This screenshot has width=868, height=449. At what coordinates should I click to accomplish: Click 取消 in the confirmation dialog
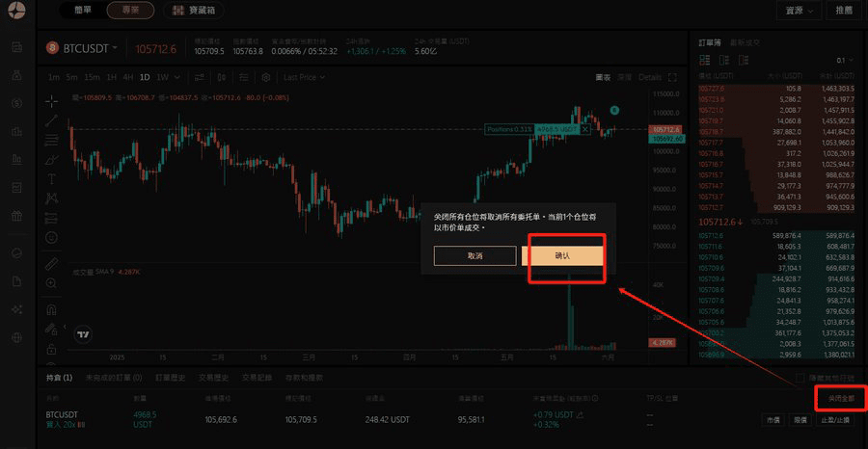[475, 255]
